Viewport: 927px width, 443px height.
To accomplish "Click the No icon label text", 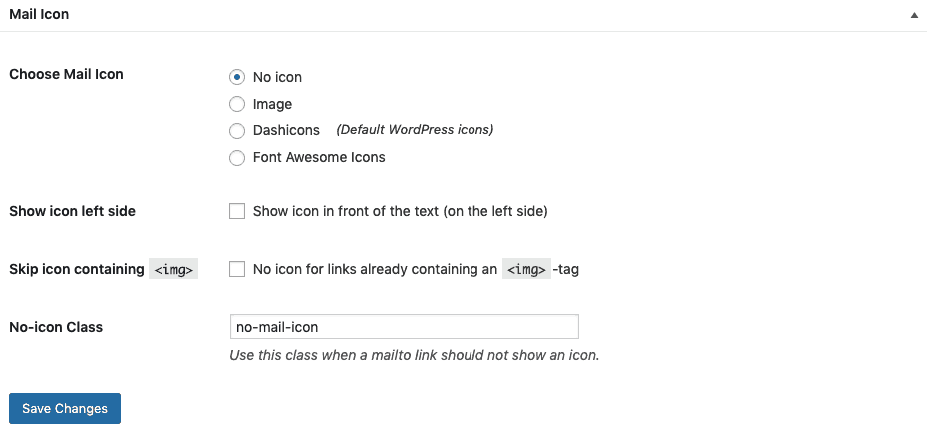I will [x=277, y=77].
